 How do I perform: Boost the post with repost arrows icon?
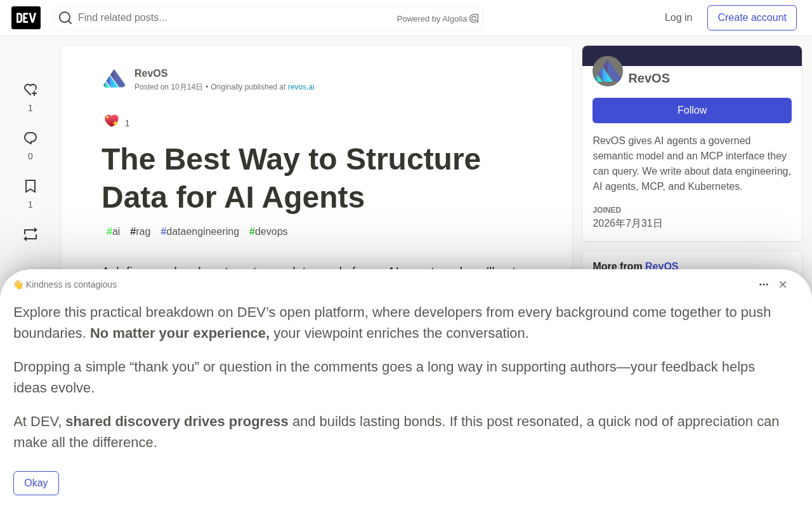click(30, 234)
